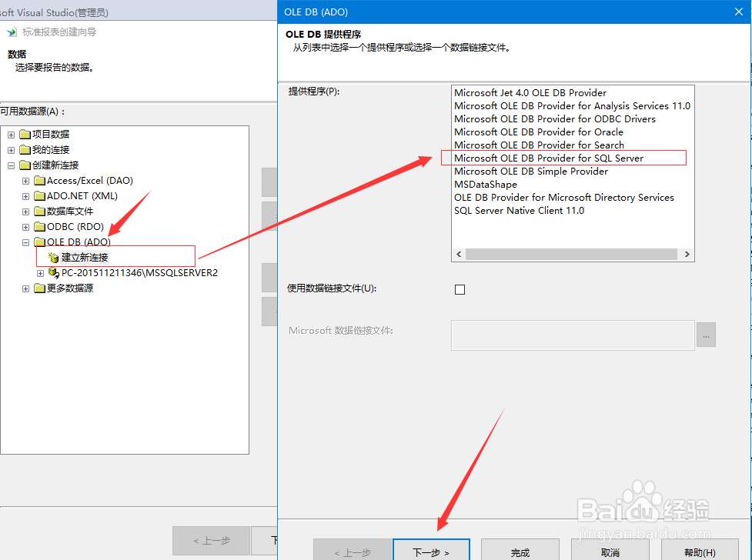Click the 更多数据源 folder icon
Image resolution: width=752 pixels, height=560 pixels.
point(41,288)
